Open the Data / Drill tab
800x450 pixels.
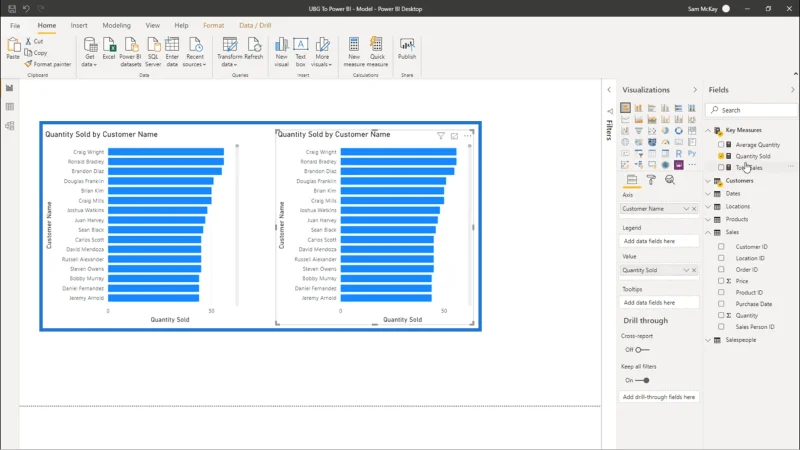(255, 26)
